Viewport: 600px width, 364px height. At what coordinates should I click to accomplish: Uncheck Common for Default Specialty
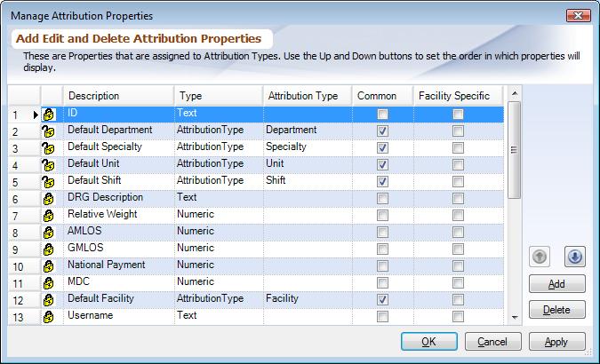382,147
